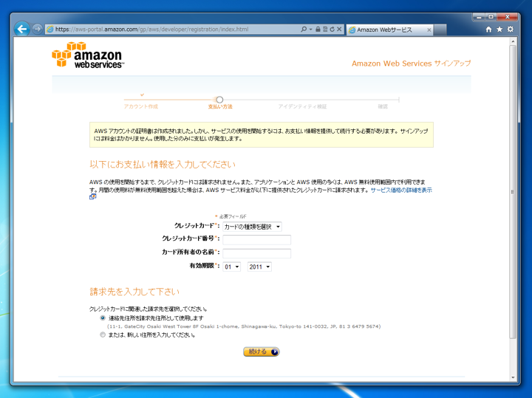This screenshot has height=398, width=532.
Task: Close the Amazon Webサービス tab
Action: pyautogui.click(x=429, y=30)
